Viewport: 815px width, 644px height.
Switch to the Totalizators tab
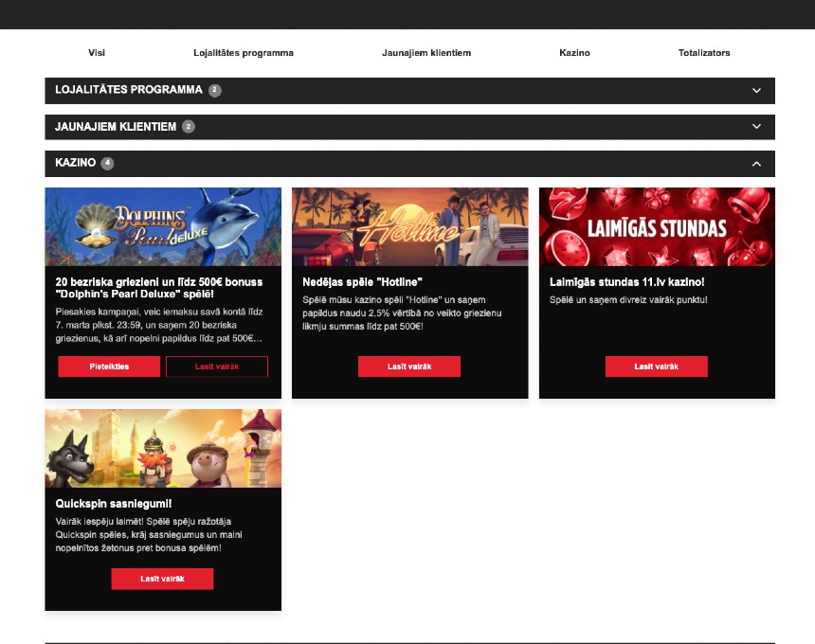point(704,53)
